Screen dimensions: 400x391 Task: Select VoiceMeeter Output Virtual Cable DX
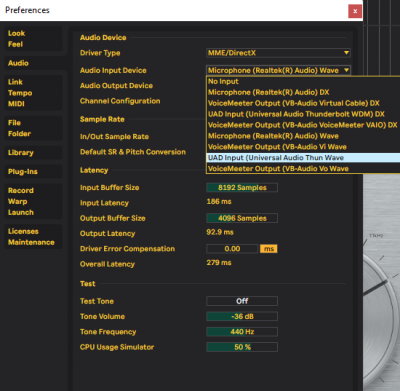pyautogui.click(x=303, y=103)
